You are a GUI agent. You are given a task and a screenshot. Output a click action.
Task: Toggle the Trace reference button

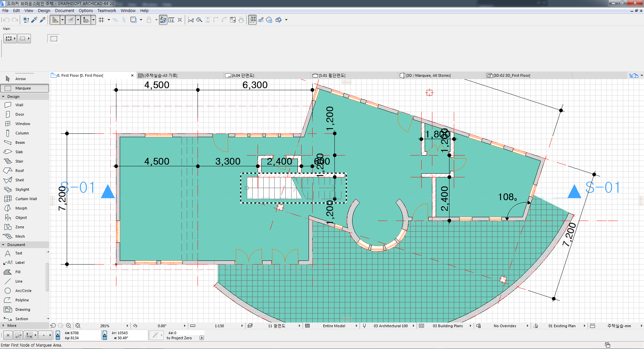[133, 20]
